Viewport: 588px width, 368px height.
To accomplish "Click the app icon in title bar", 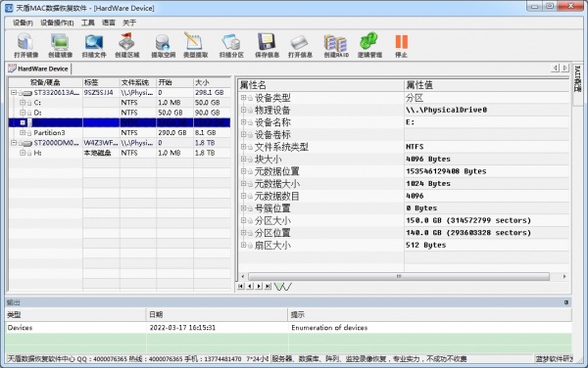I will 8,8.
